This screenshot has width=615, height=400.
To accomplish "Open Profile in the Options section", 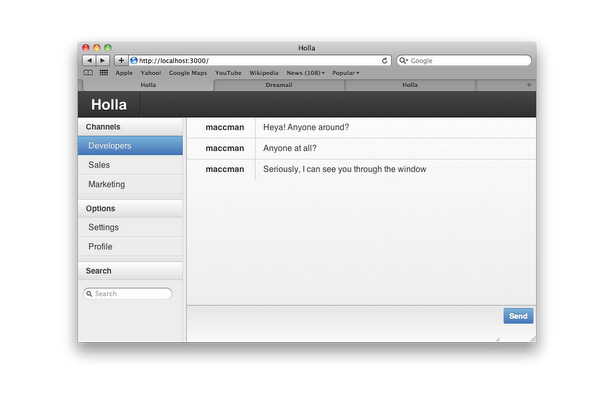I will (130, 246).
